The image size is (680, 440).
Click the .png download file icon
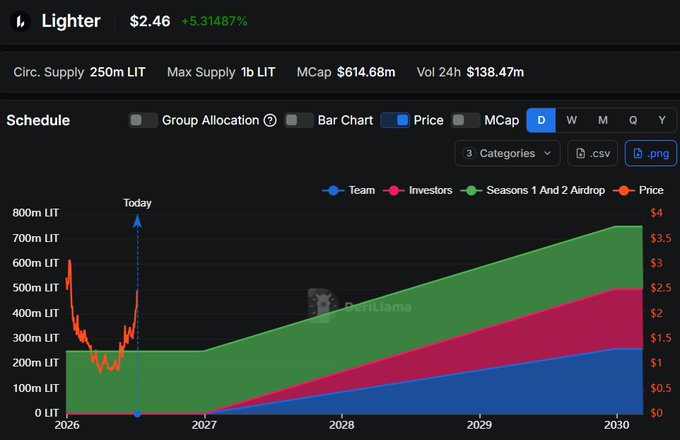(x=638, y=153)
